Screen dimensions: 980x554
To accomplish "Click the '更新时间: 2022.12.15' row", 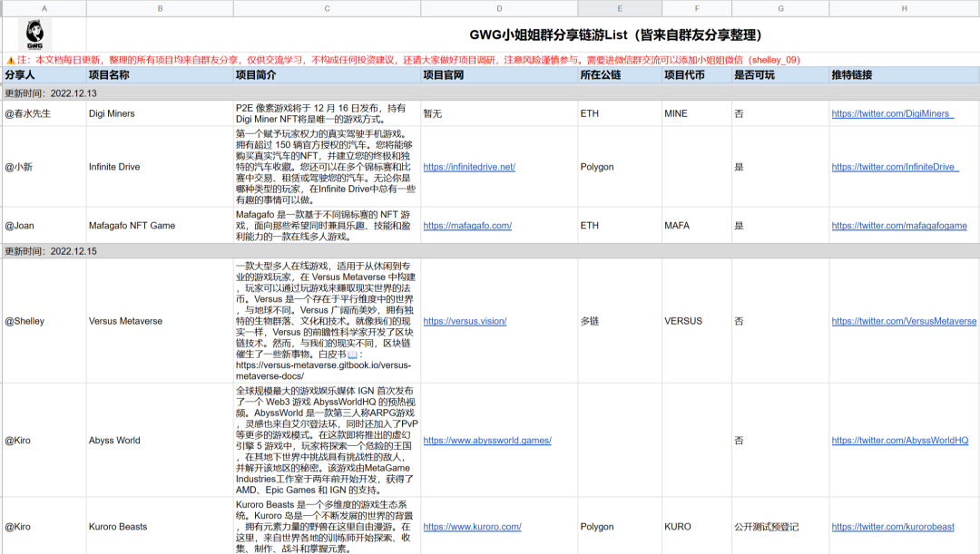I will tap(491, 251).
